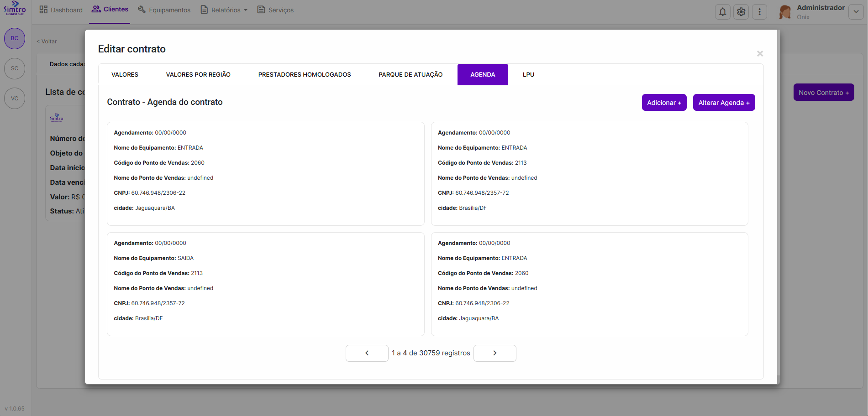Click the notification bell icon
This screenshot has width=868, height=416.
(x=722, y=12)
